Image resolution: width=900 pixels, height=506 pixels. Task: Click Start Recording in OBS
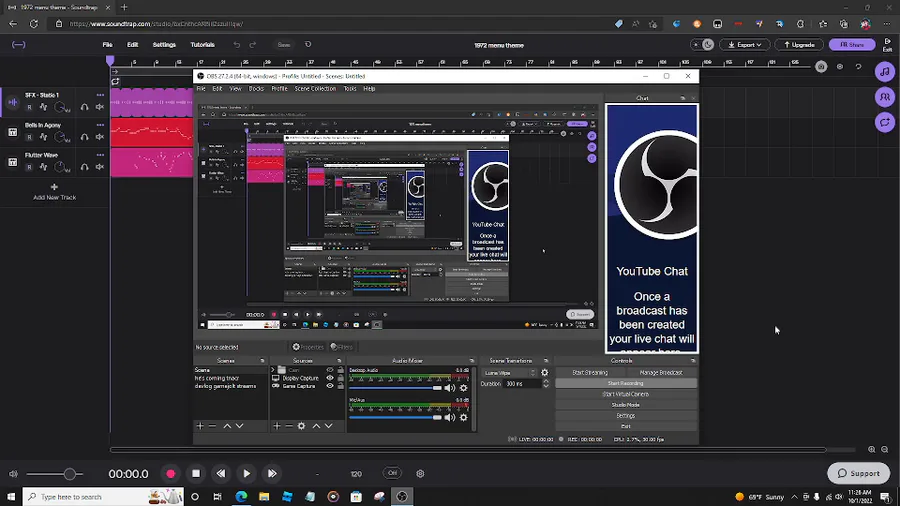tap(626, 383)
